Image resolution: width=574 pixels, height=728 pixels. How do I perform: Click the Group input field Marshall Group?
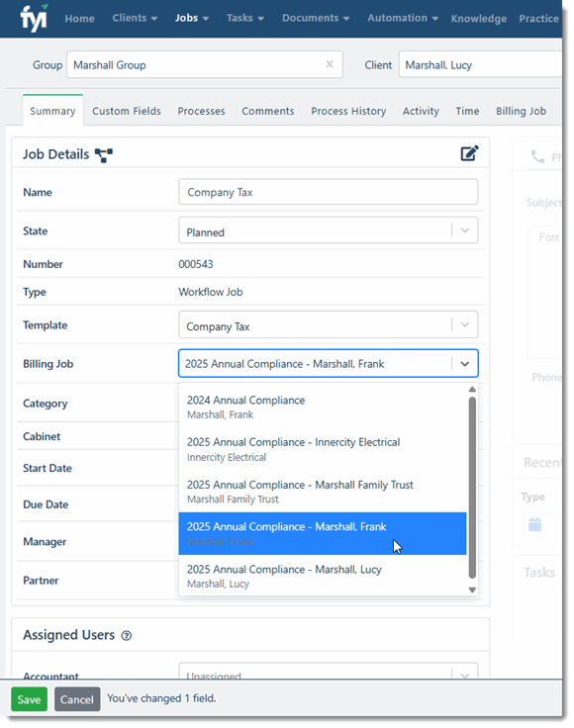point(204,64)
